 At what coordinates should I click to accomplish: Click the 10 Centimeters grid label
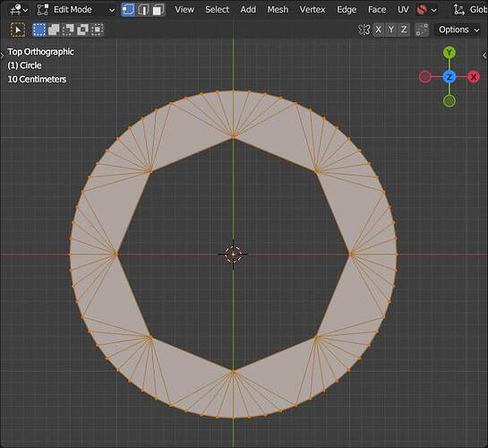coord(37,79)
